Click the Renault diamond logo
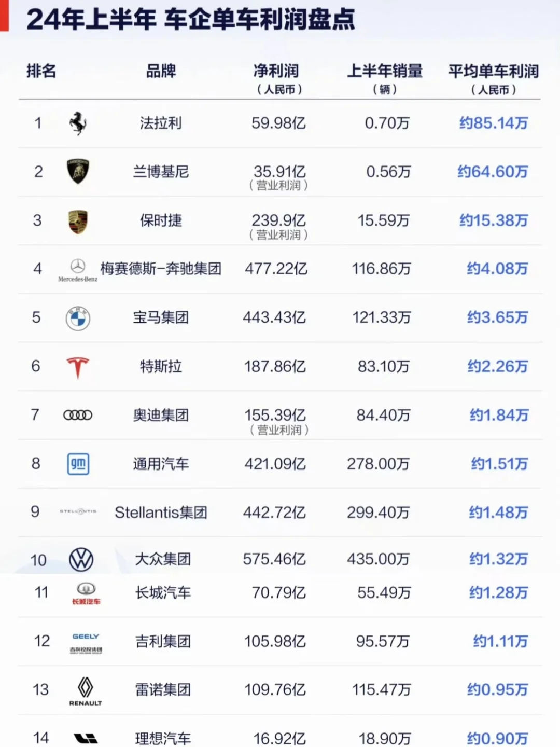The image size is (560, 747). [x=86, y=689]
